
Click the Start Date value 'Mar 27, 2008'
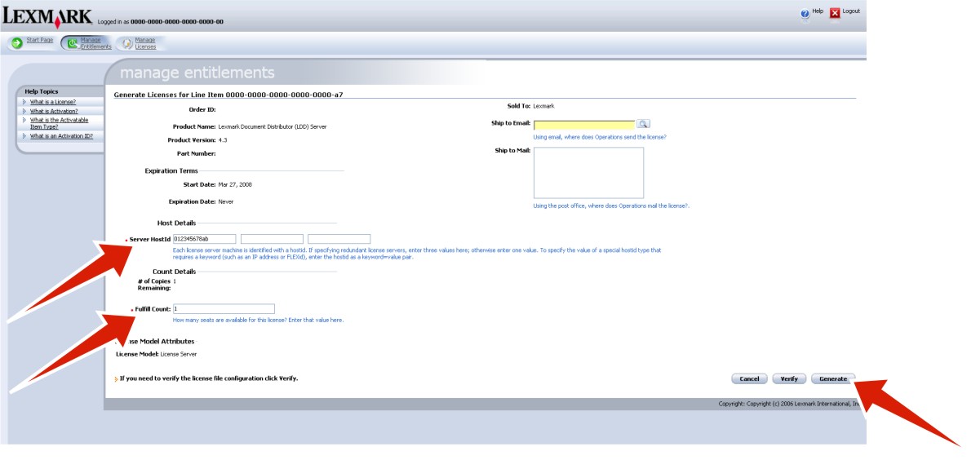click(236, 184)
